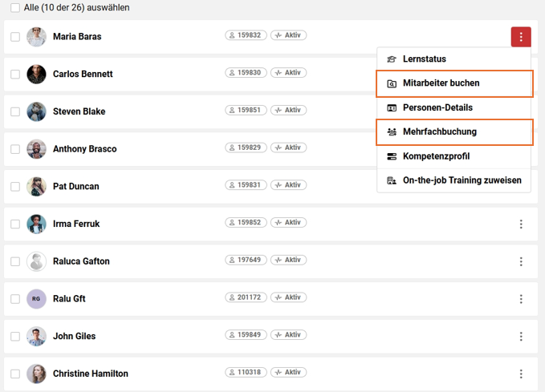The image size is (545, 392).
Task: Click the ID badge 159831
Action: point(246,185)
